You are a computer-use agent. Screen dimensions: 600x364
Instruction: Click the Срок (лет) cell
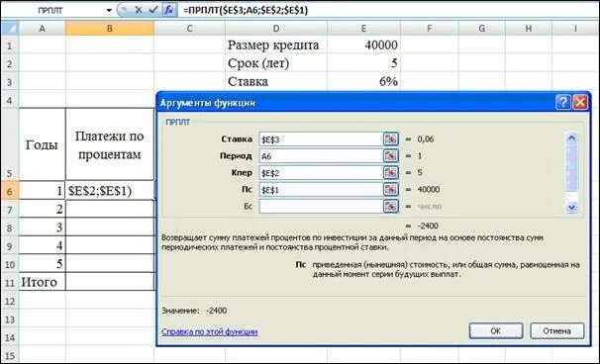coord(276,63)
